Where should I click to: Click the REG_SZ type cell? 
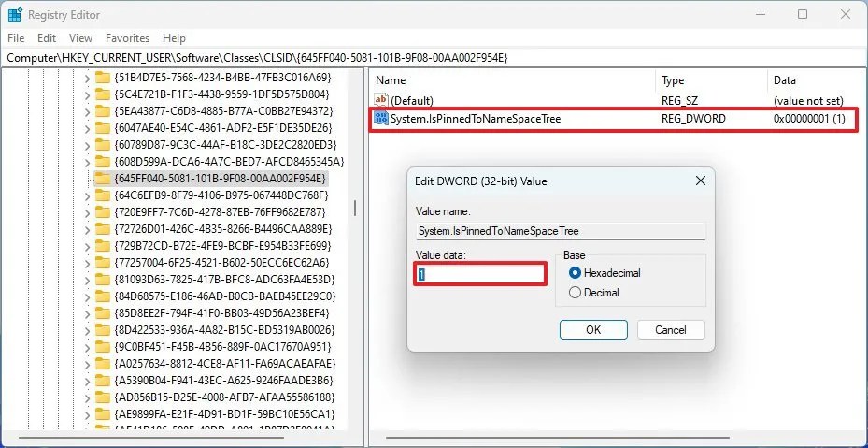[x=678, y=101]
